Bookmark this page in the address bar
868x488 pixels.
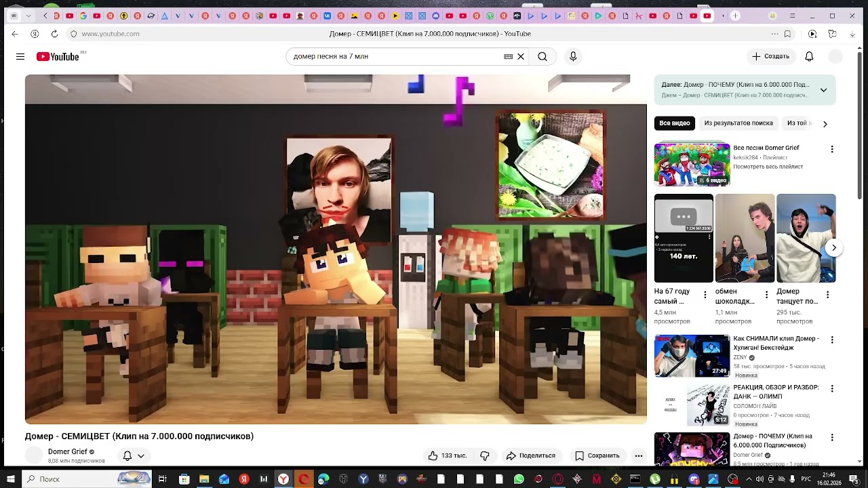pyautogui.click(x=787, y=34)
